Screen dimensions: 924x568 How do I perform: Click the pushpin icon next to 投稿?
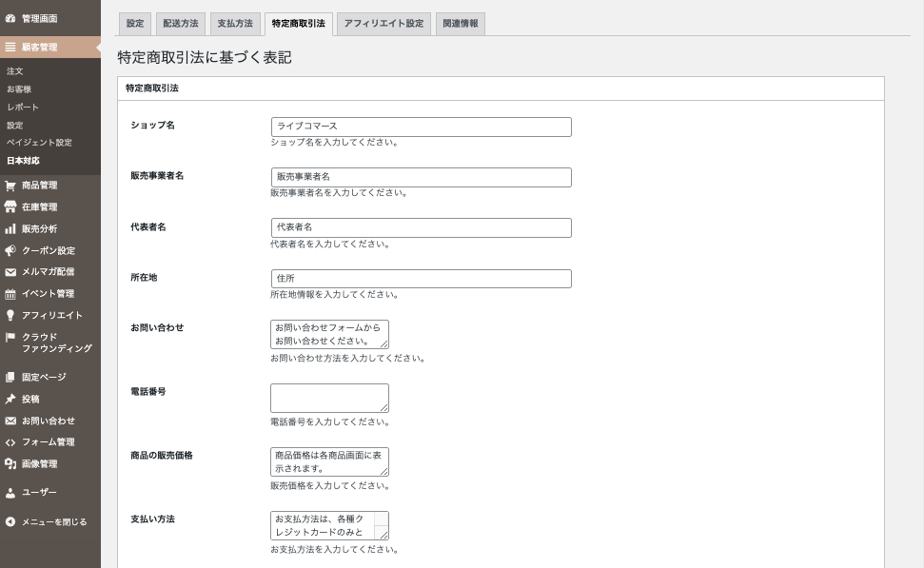[x=10, y=400]
